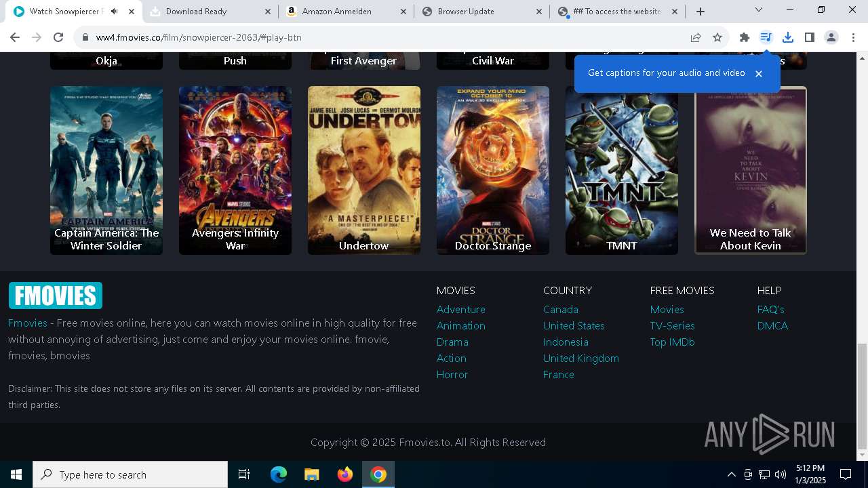Image resolution: width=868 pixels, height=488 pixels.
Task: Close the Watch Snowpiercer tab
Action: (x=132, y=12)
